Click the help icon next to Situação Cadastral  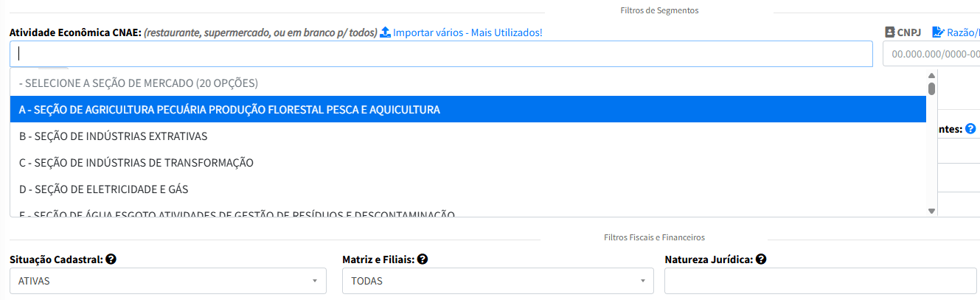click(111, 259)
